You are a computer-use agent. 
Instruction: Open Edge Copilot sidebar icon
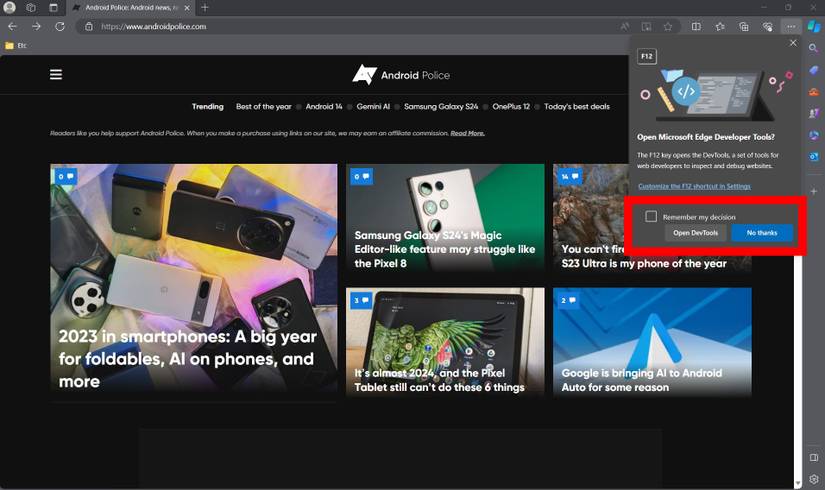click(x=815, y=26)
